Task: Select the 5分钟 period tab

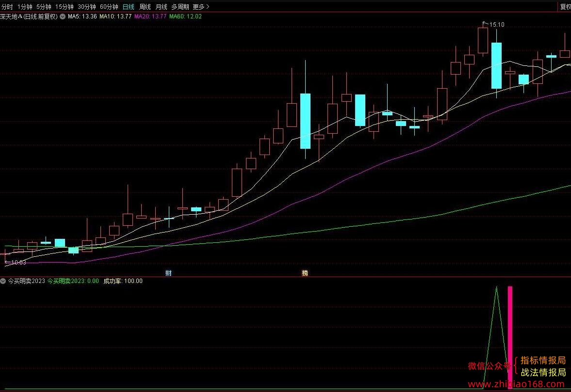Action: point(44,7)
